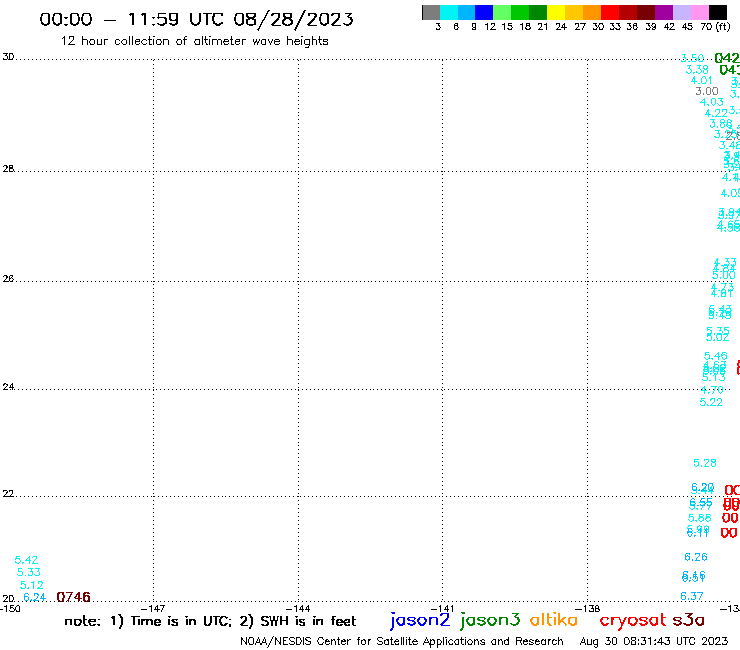
Task: Click the cyan swatch in the color scale
Action: click(449, 12)
